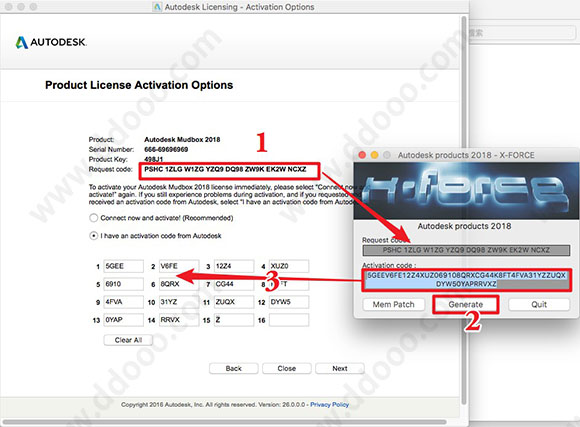Click the Product License Activation Options heading
The height and width of the screenshot is (427, 580).
coord(139,85)
